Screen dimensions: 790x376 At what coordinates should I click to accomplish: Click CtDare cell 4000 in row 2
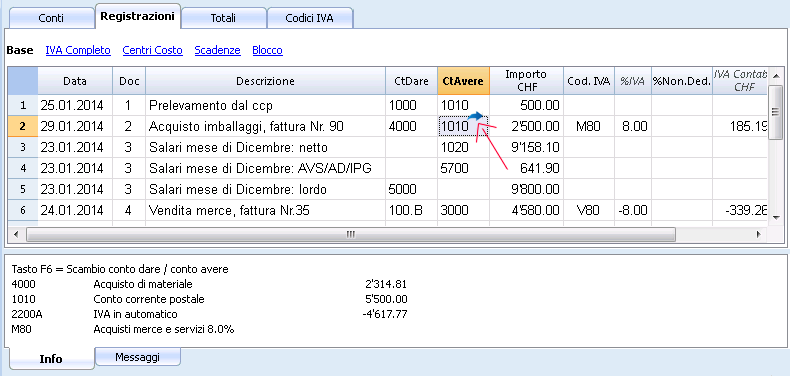[411, 127]
